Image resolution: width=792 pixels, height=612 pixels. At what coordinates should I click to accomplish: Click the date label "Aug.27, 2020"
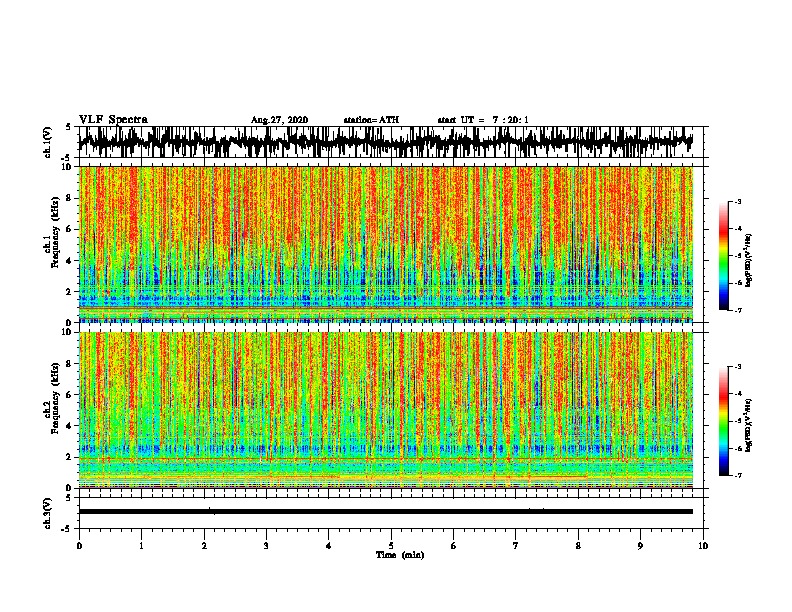tap(279, 120)
